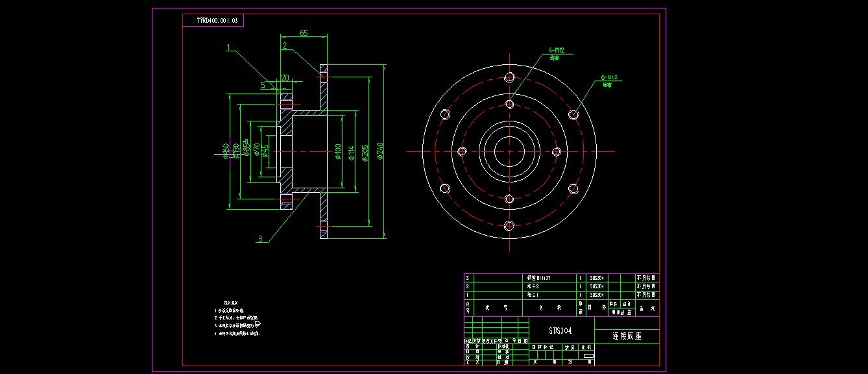The height and width of the screenshot is (374, 868).
Task: Click the TYRD400.001.03 drawing number box
Action: (x=213, y=21)
